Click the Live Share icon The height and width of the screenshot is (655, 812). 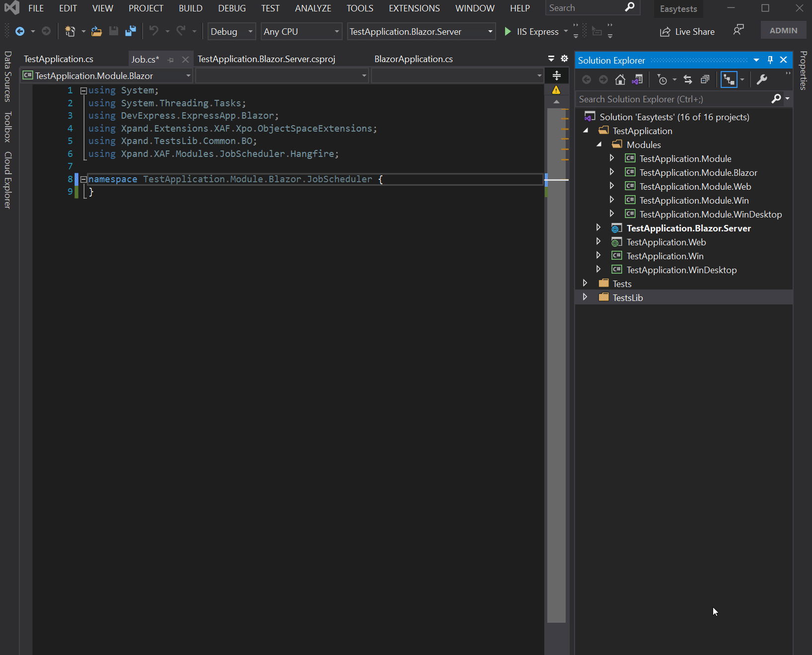point(665,32)
